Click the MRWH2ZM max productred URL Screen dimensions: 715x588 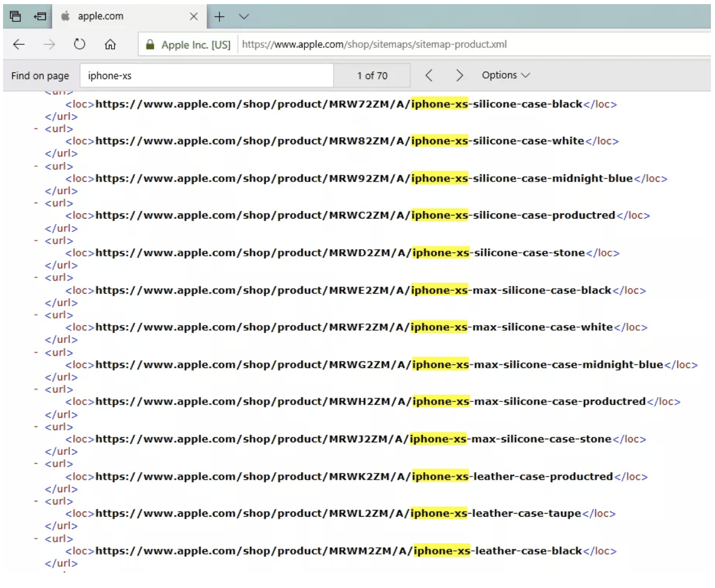pyautogui.click(x=371, y=402)
